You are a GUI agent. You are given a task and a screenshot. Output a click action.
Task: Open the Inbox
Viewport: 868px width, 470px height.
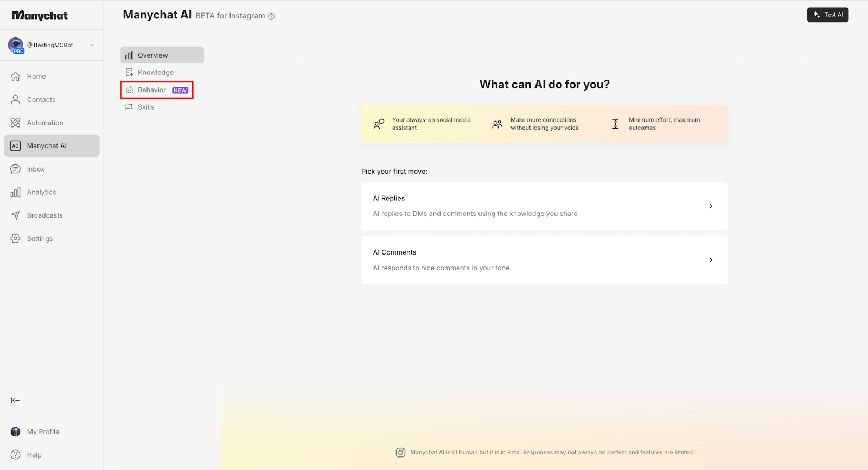click(x=35, y=169)
